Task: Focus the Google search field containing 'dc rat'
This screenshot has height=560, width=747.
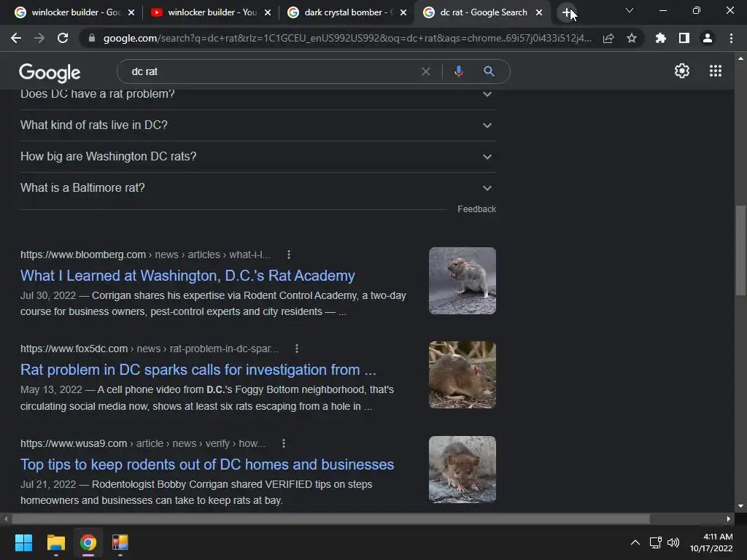Action: [271, 71]
